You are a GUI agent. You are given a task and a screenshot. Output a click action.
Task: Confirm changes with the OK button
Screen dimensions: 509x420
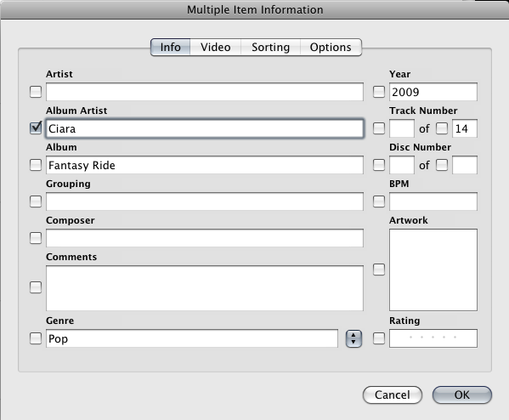coord(462,394)
